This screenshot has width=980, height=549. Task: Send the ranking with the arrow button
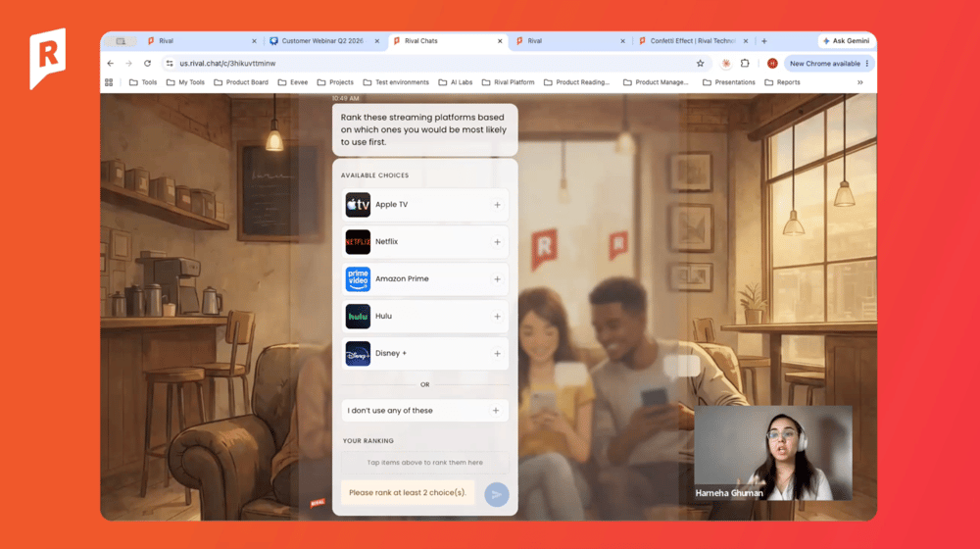[496, 495]
